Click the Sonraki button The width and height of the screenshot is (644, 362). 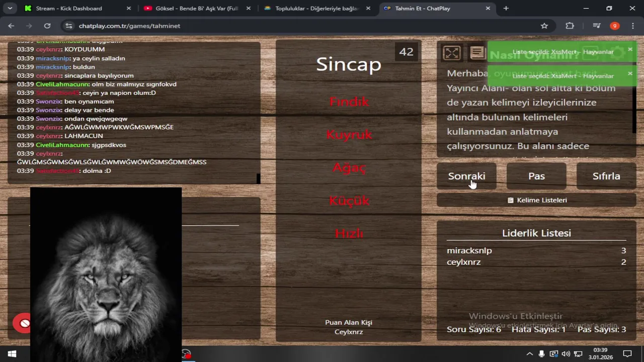pos(466,176)
